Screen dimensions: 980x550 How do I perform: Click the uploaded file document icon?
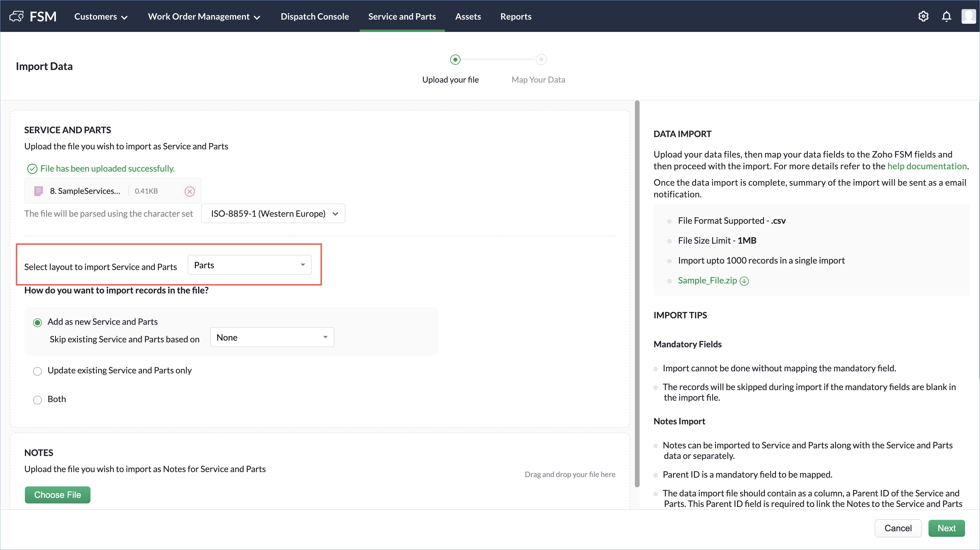tap(38, 191)
